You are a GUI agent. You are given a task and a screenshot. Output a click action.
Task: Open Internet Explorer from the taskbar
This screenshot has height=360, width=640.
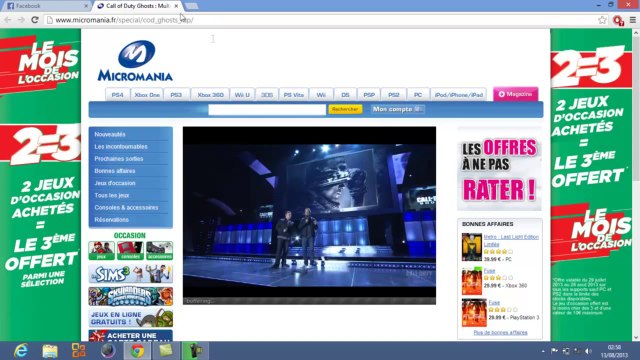pos(20,351)
